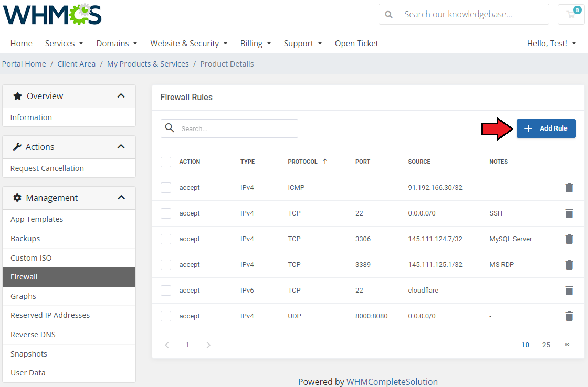Sort by the TYPE column header

point(247,162)
